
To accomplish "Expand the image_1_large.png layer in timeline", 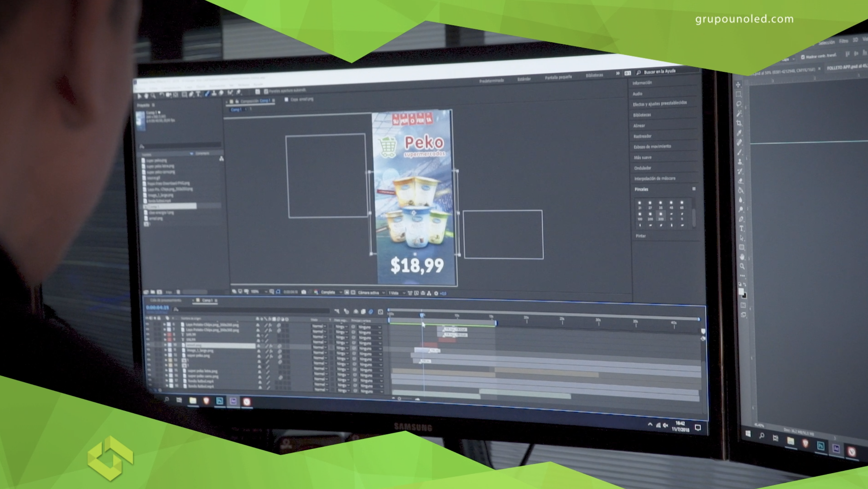I will pos(165,350).
